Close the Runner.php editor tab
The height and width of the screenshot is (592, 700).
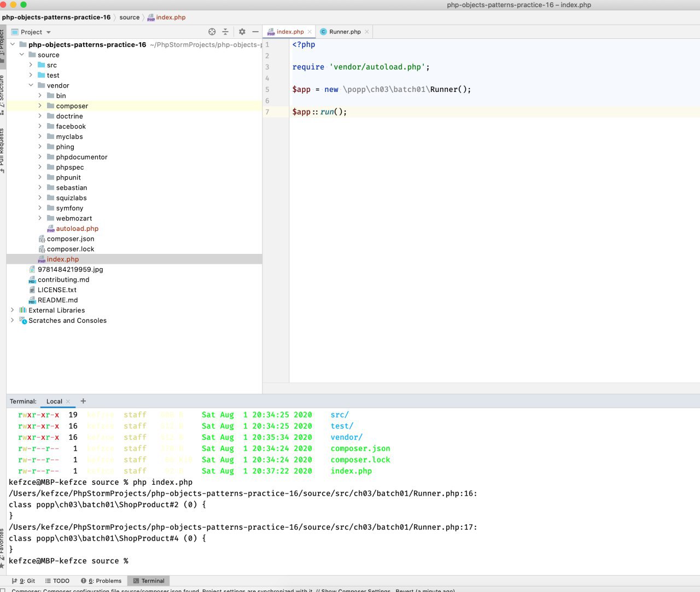(x=367, y=32)
